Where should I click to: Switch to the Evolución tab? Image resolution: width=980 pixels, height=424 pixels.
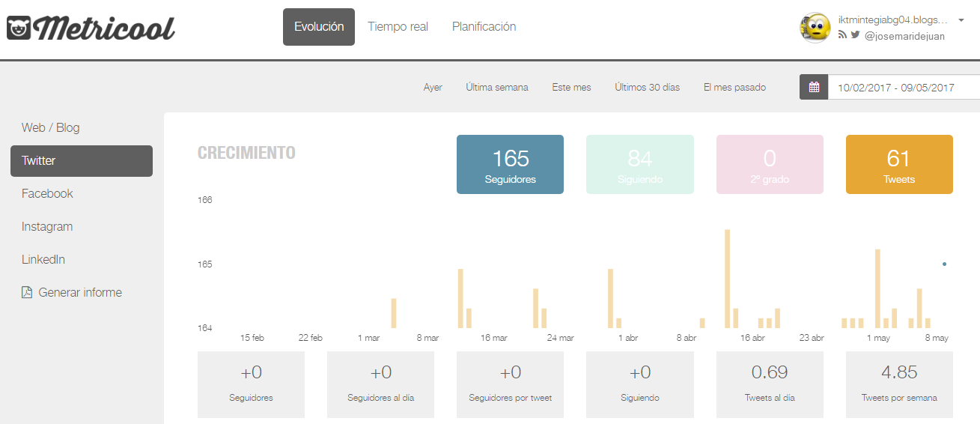point(319,27)
